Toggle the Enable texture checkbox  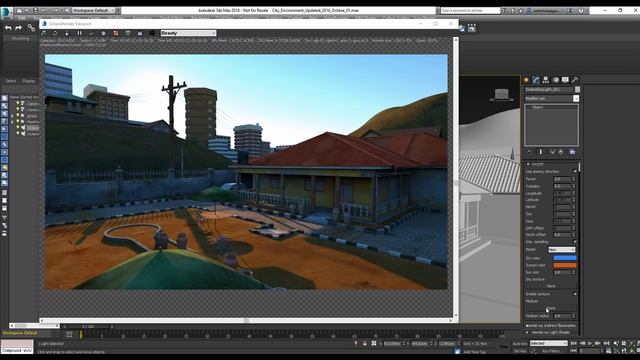point(575,294)
